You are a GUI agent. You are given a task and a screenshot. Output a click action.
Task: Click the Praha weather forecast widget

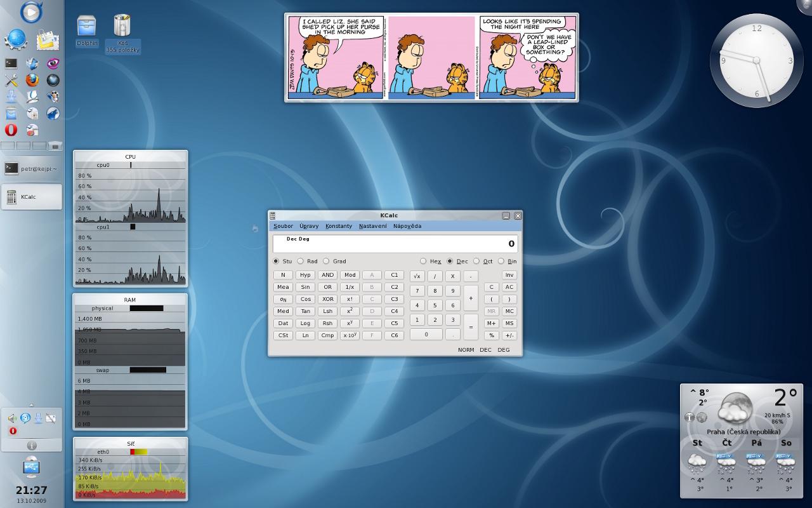pos(743,439)
